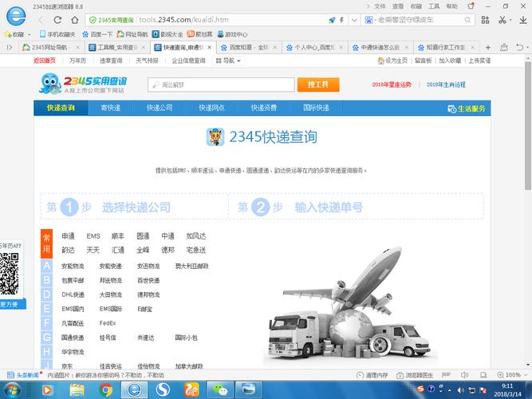The width and height of the screenshot is (532, 399).
Task: Click the orange 搜工具 button
Action: coord(317,84)
